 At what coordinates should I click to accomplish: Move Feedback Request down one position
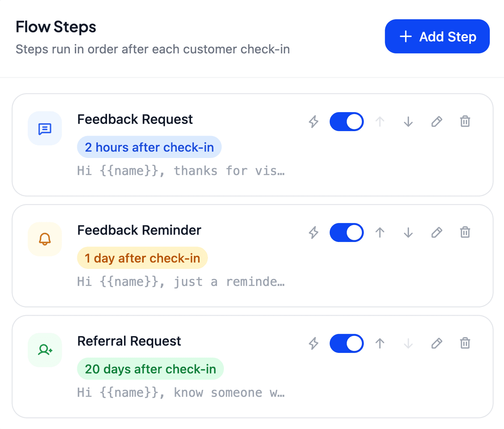click(408, 121)
